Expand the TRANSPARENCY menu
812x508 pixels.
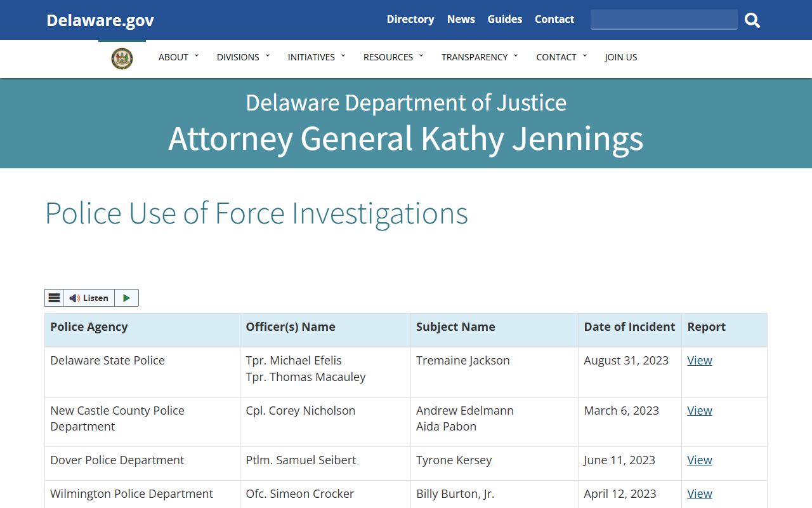480,57
